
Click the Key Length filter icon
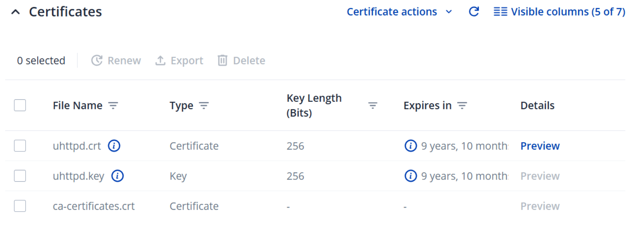click(x=372, y=105)
